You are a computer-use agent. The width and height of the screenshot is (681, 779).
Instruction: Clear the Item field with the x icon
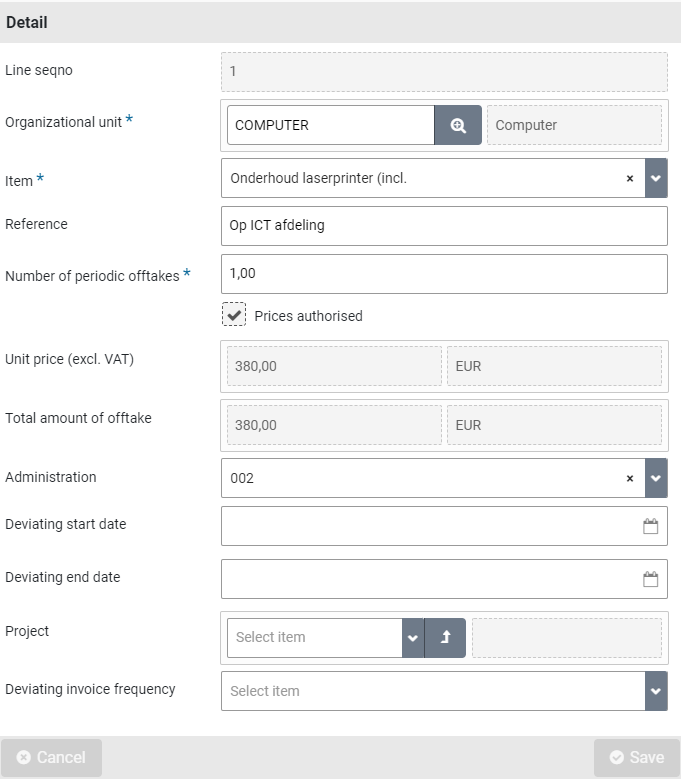(x=630, y=178)
